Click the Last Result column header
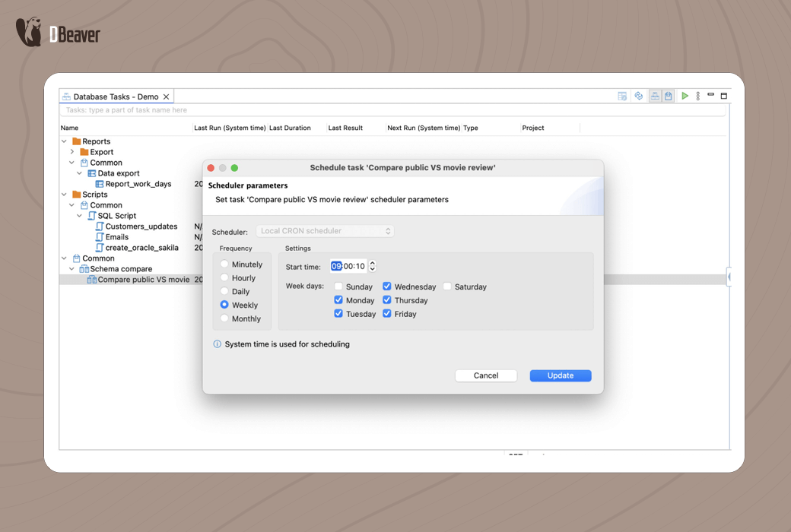Screen dimensions: 791x532 click(345, 128)
